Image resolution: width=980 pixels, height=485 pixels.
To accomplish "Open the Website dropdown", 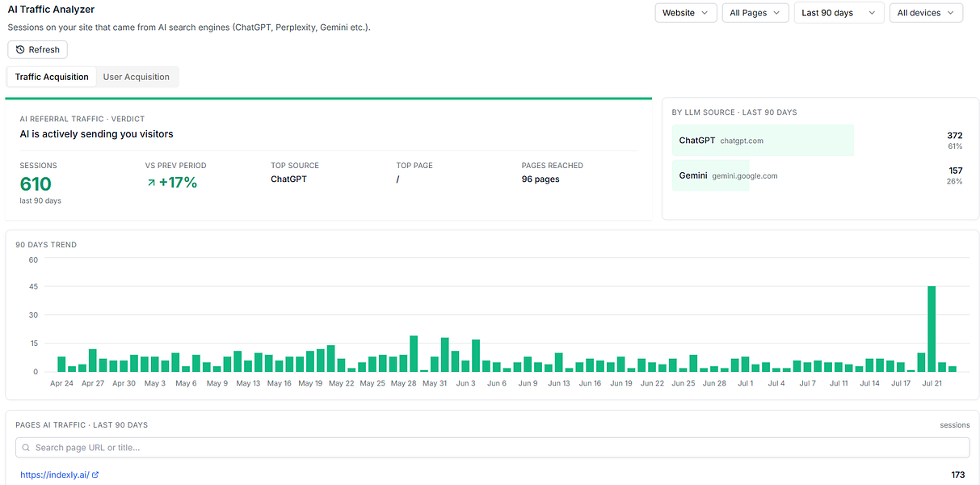I will pyautogui.click(x=685, y=13).
